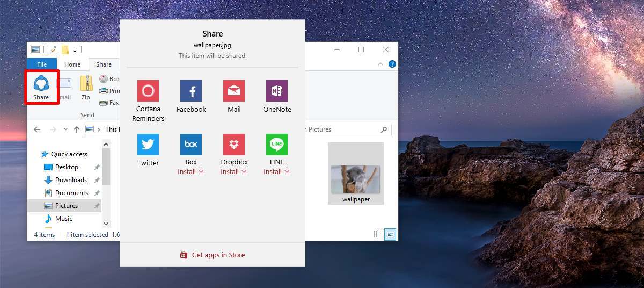Open the recent locations dropdown

click(65, 129)
